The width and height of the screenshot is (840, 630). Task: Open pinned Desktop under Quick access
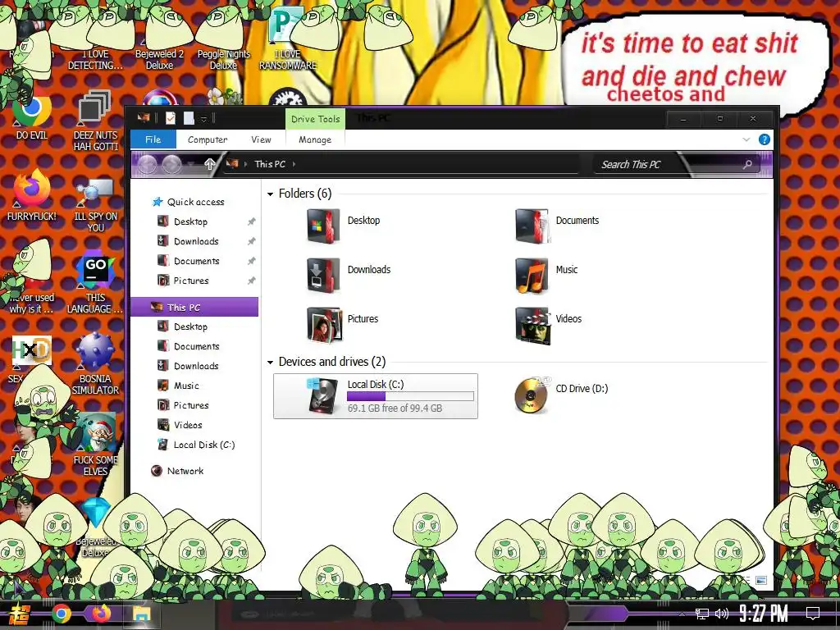(x=190, y=221)
